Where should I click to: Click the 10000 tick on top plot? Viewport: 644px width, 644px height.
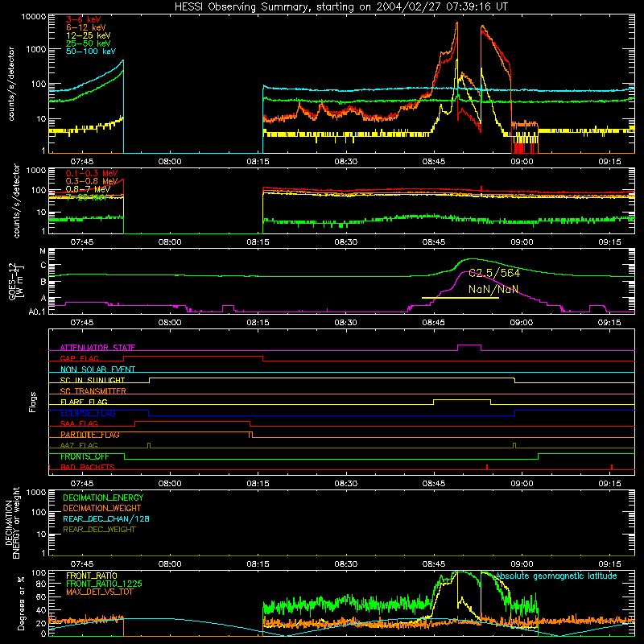[x=34, y=17]
